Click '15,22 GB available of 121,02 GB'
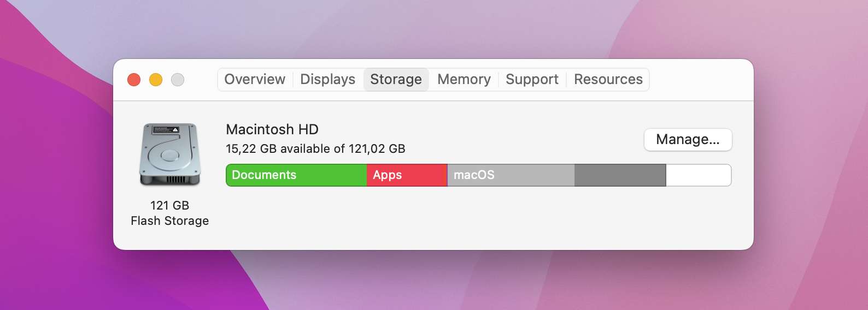 pos(315,148)
